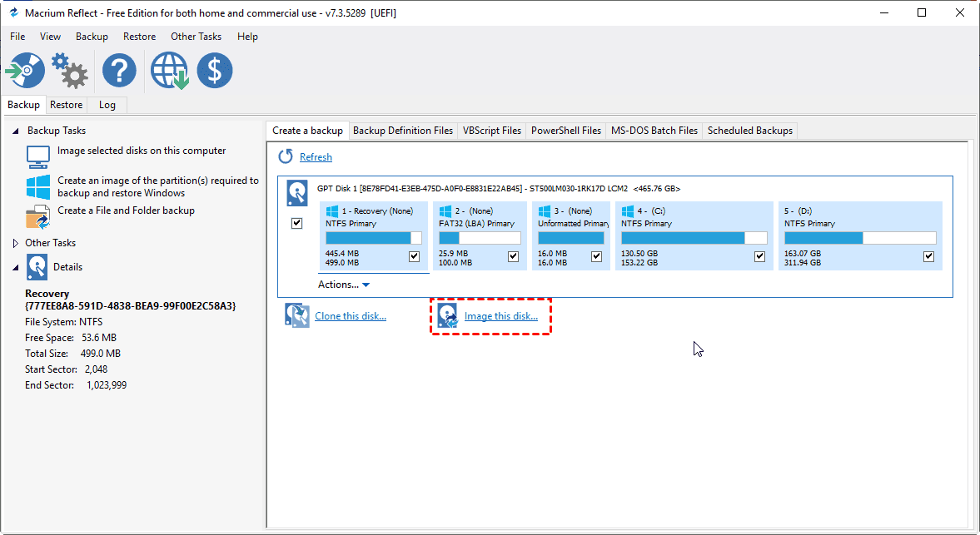Viewport: 980px width, 535px height.
Task: Open settings with the gears toolbar icon
Action: (70, 71)
